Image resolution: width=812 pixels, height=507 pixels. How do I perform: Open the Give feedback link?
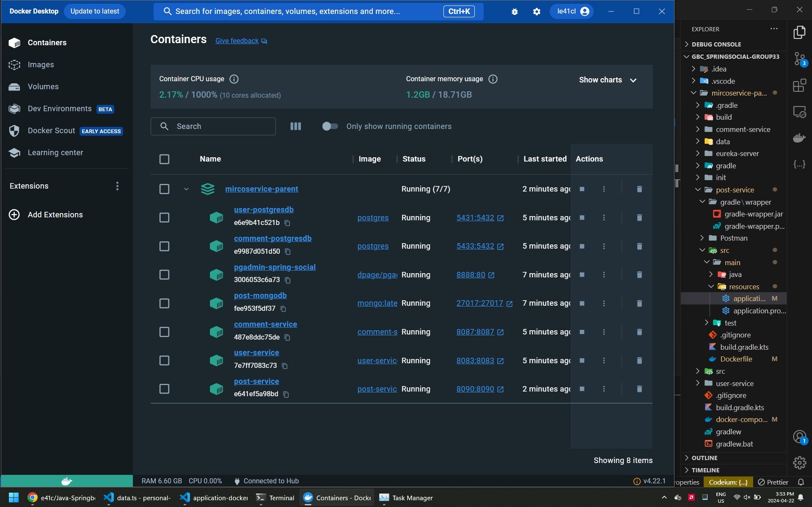coord(241,41)
